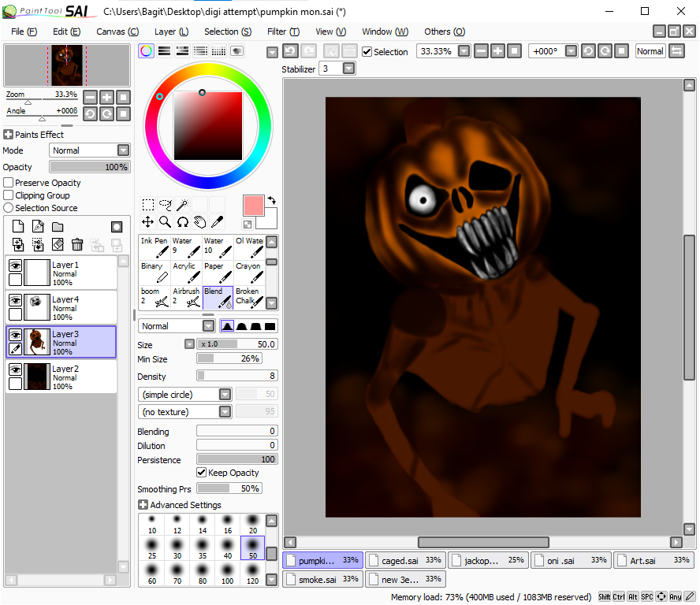Clear the layer with eraser icon
The width and height of the screenshot is (700, 605).
[58, 244]
